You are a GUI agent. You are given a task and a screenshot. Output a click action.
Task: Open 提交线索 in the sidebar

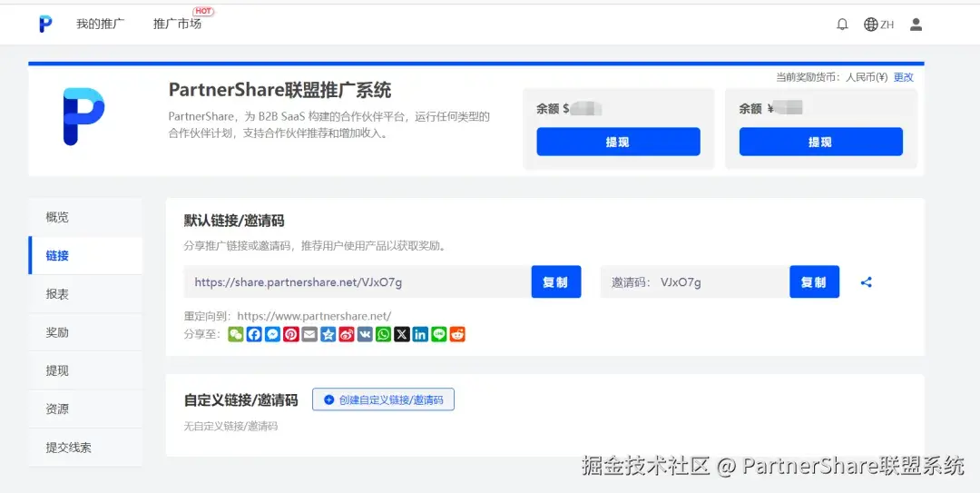(x=85, y=448)
